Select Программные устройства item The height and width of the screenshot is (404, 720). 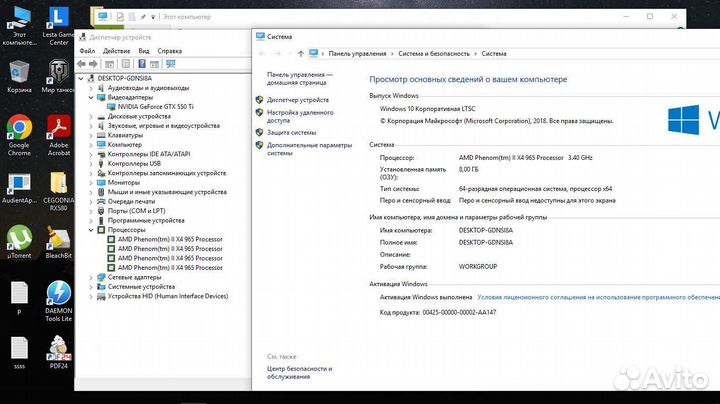146,220
